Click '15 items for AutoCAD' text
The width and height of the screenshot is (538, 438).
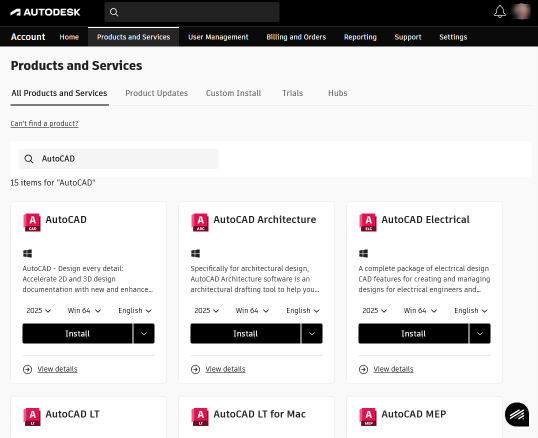[x=53, y=183]
